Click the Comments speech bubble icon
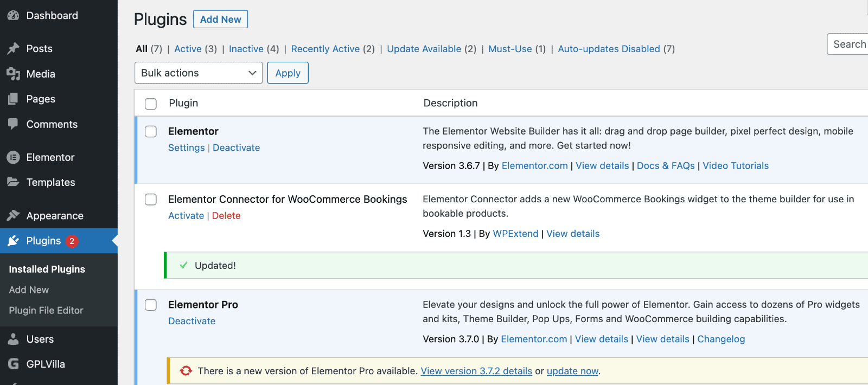Image resolution: width=868 pixels, height=385 pixels. (13, 124)
